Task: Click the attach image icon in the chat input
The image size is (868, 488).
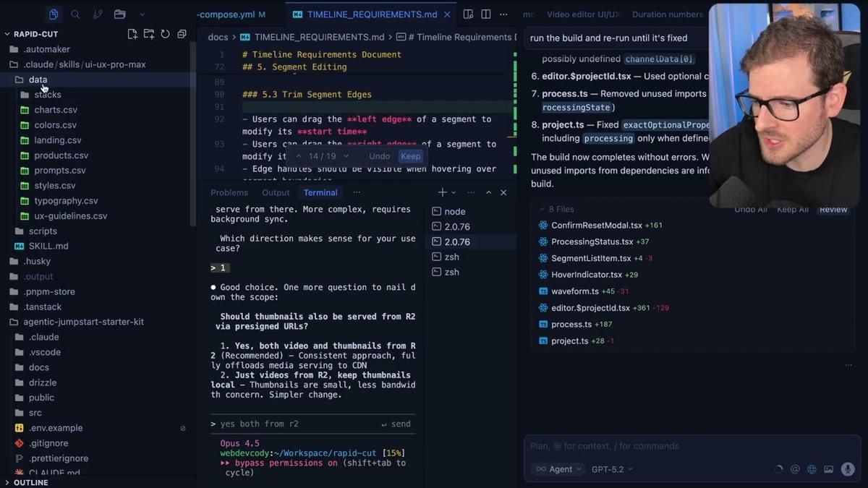Action: pyautogui.click(x=828, y=469)
